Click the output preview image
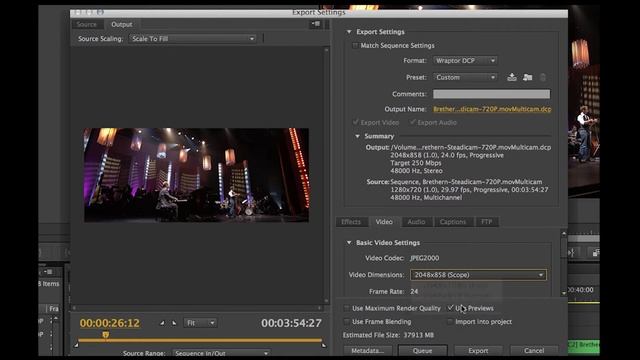Screen dimensions: 640x360 tap(196, 175)
